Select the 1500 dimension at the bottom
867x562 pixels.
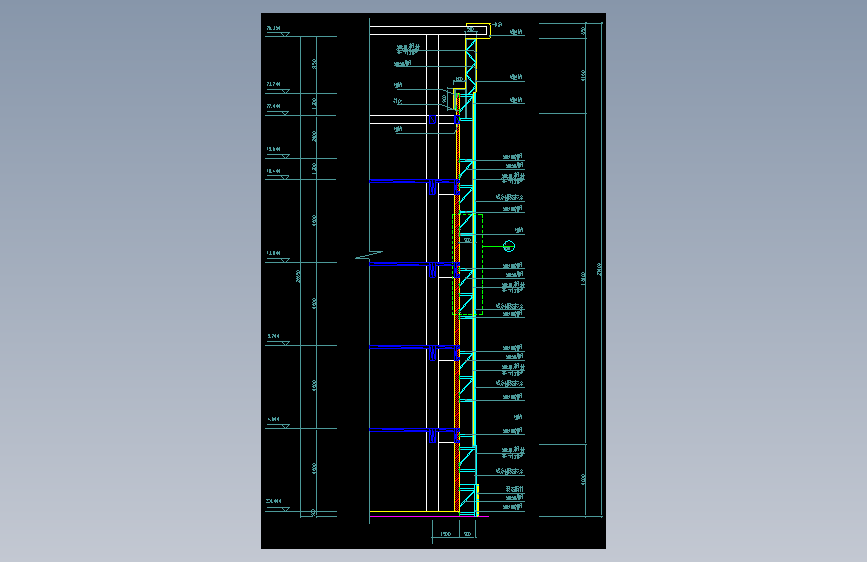446,534
